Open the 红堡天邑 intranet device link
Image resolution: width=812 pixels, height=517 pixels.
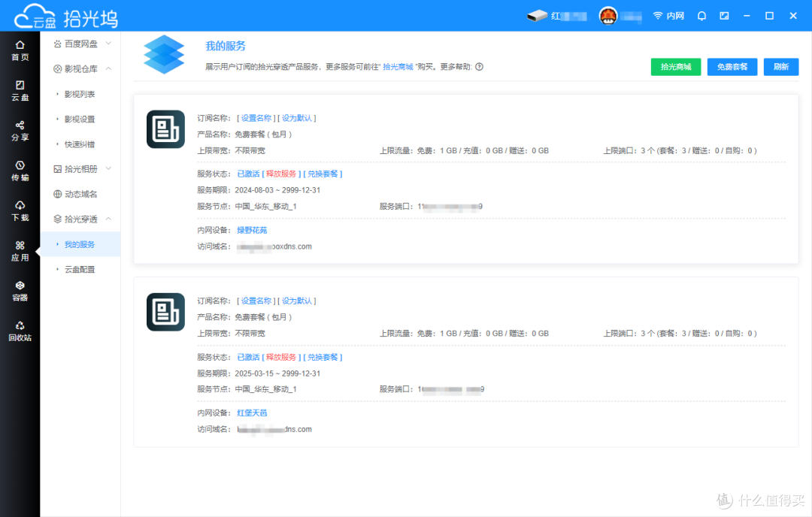(x=252, y=413)
